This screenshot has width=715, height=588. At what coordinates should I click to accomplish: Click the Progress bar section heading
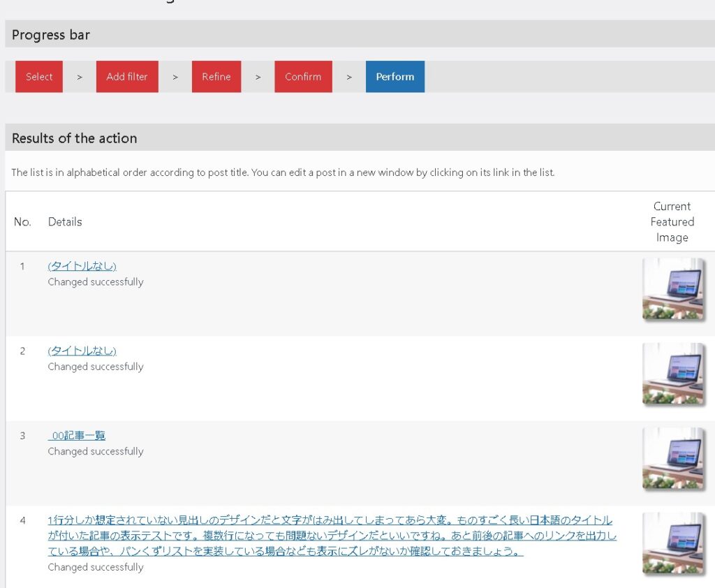point(51,35)
